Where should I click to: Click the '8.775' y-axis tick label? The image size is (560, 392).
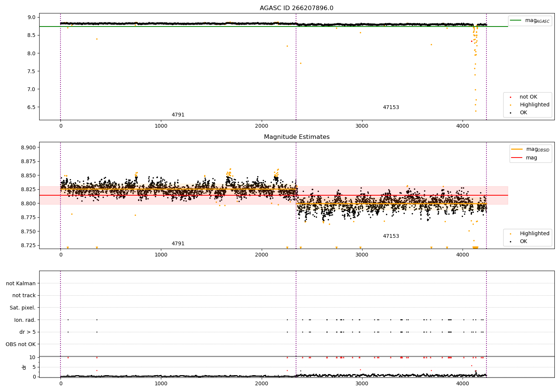pyautogui.click(x=28, y=218)
